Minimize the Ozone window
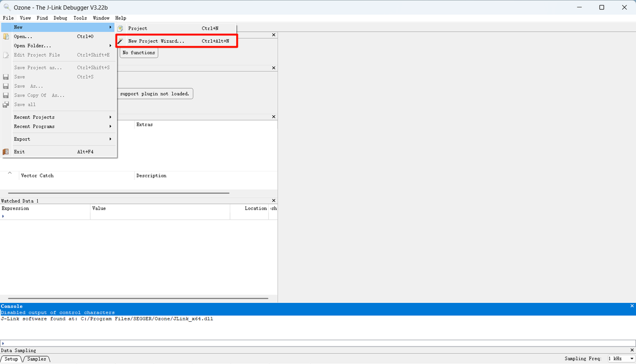 click(579, 7)
